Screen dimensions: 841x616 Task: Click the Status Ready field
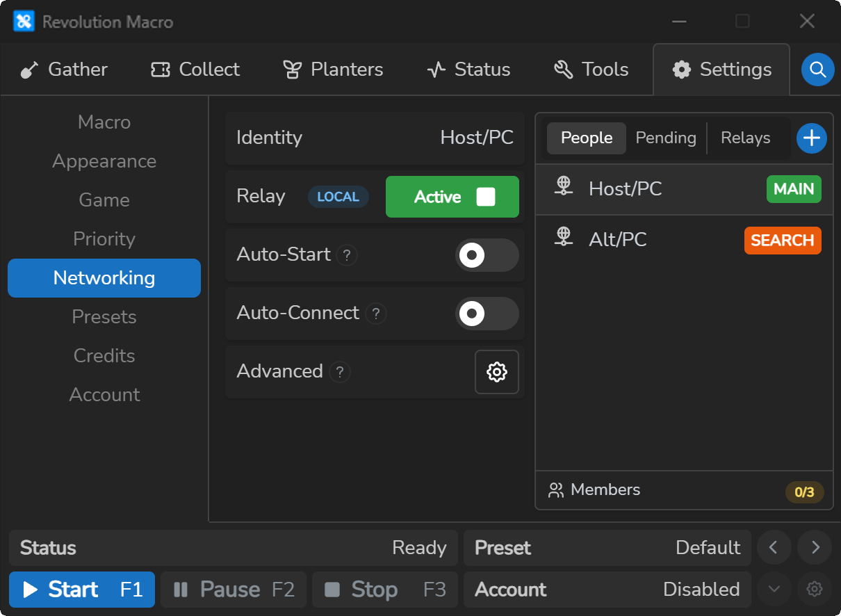[x=234, y=548]
